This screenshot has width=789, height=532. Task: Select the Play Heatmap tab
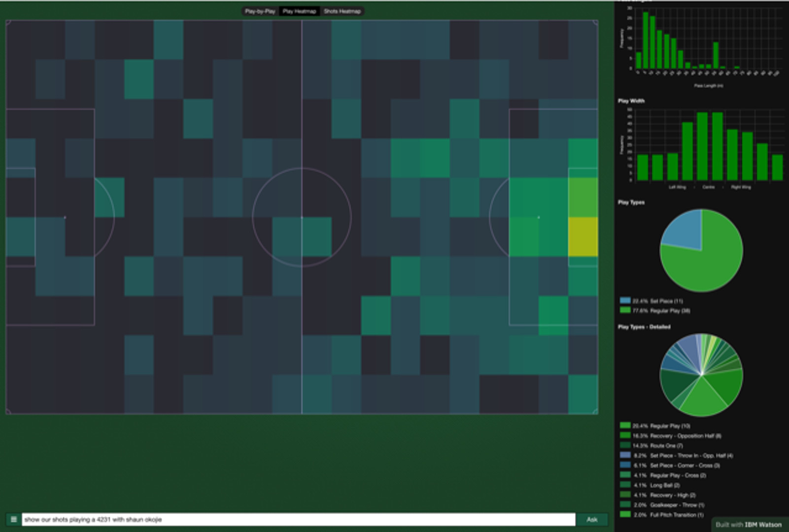tap(299, 11)
